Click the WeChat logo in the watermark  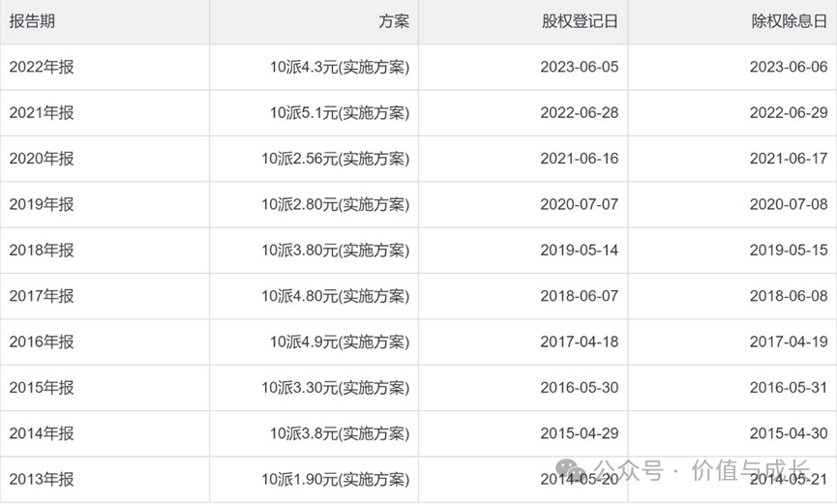(571, 471)
